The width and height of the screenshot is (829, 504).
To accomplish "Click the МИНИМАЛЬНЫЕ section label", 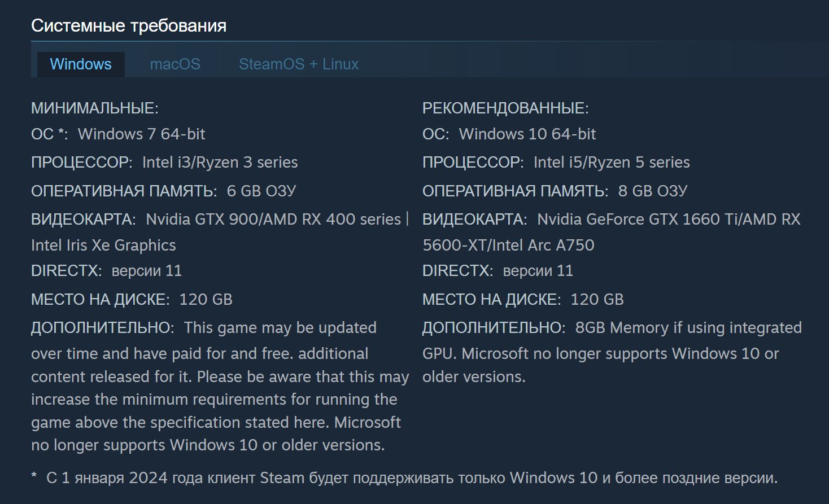I will 95,108.
